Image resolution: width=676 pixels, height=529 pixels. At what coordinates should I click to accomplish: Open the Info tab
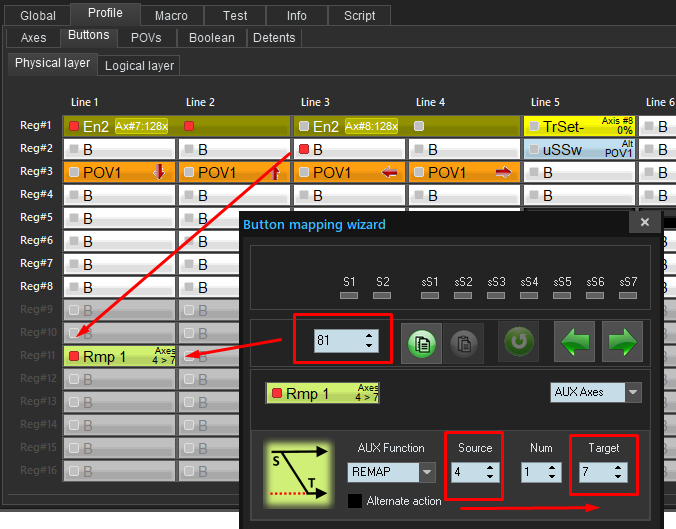point(297,16)
